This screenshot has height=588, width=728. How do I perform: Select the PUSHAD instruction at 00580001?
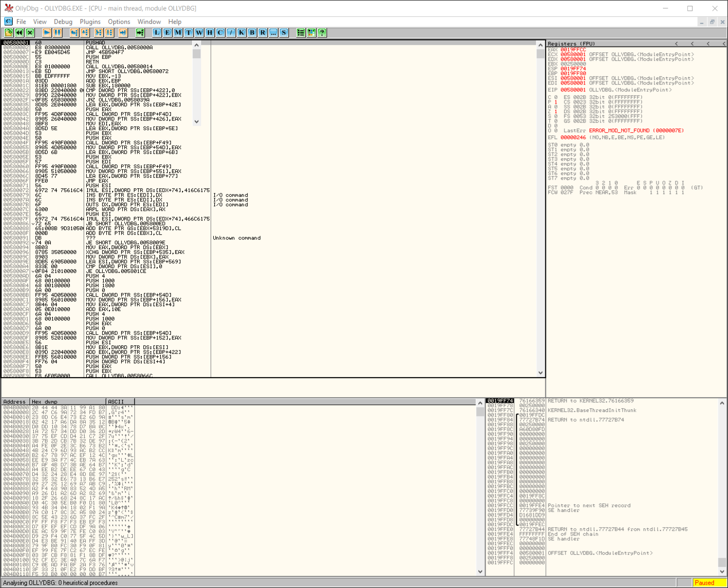[95, 43]
